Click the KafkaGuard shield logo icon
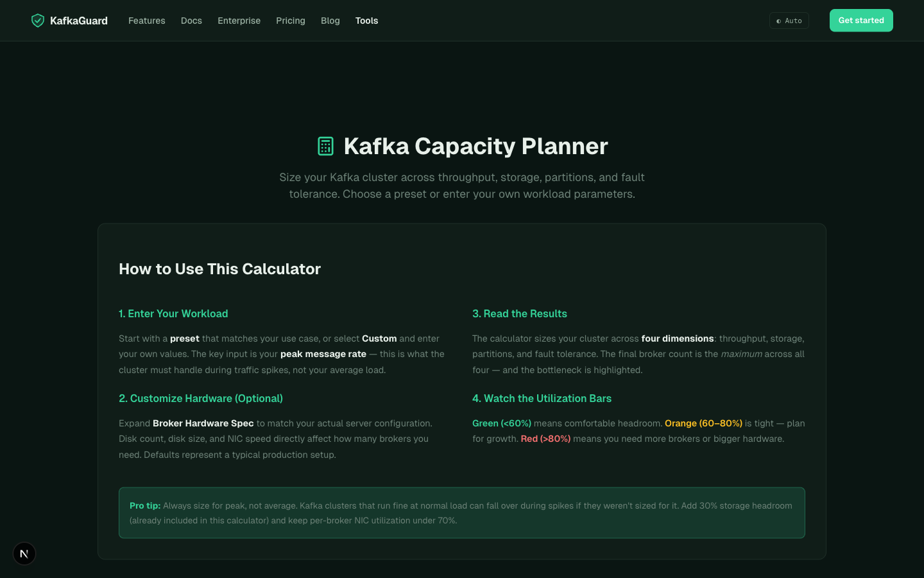Screen dimensions: 924x578 coord(38,21)
